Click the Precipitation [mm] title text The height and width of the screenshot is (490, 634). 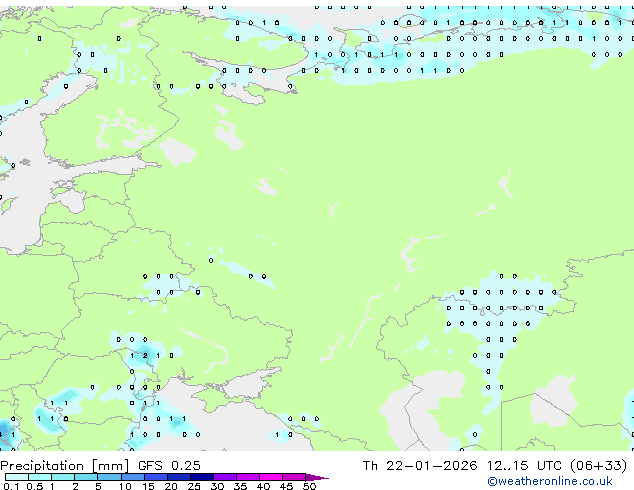[x=65, y=466]
